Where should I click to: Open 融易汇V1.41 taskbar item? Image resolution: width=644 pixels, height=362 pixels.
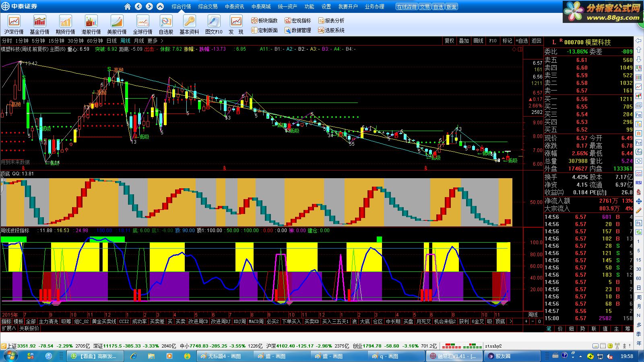[453, 356]
